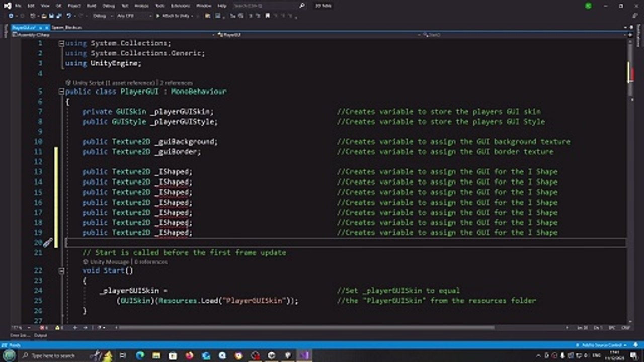Click the Visual Studio taskbar icon
Screen dimensions: 644x362
click(x=305, y=355)
